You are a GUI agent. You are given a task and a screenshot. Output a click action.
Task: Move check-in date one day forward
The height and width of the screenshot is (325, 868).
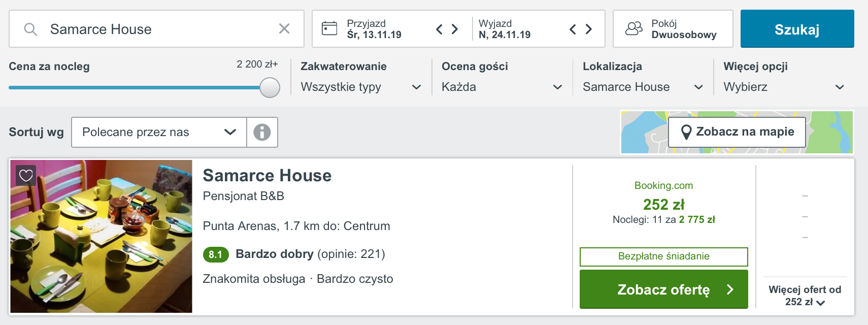[x=455, y=29]
